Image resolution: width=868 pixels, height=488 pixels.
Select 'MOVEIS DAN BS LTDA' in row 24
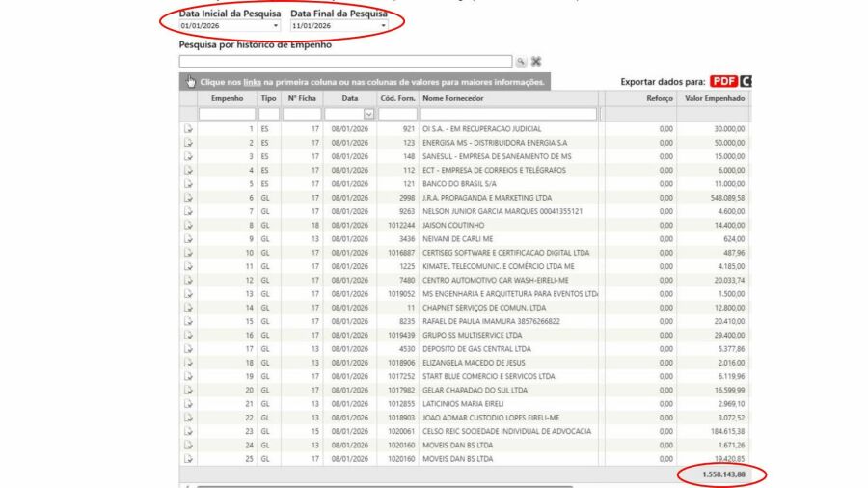[457, 446]
